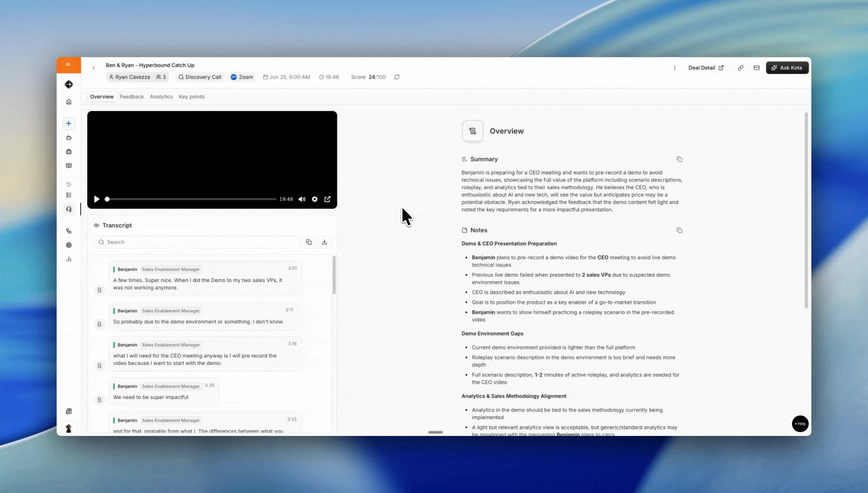Viewport: 868px width, 493px height.
Task: Click the Score 24/100 value
Action: [368, 77]
